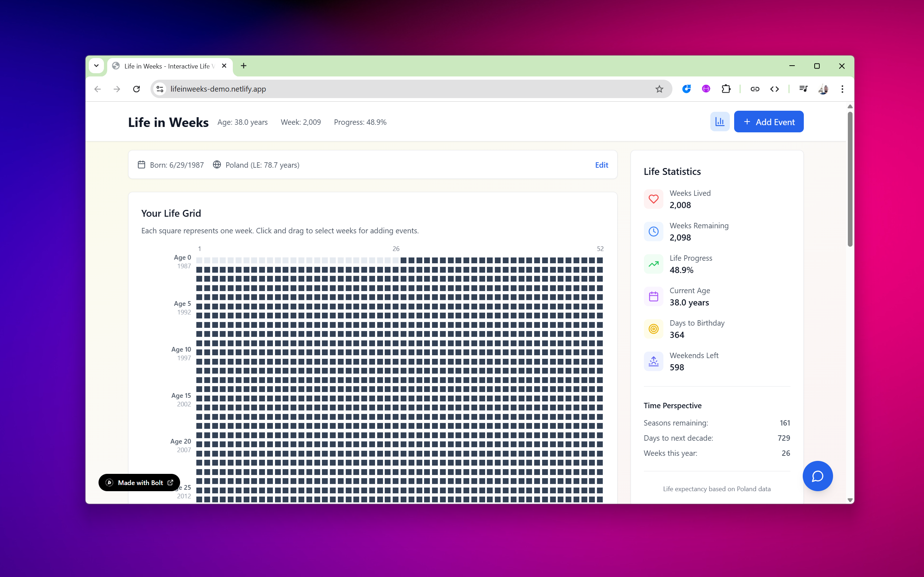This screenshot has height=577, width=924.
Task: Close the Life in Weeks tab
Action: (x=224, y=66)
